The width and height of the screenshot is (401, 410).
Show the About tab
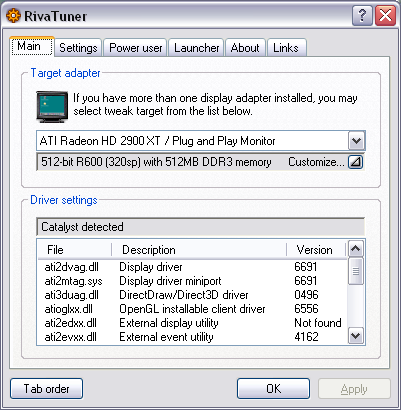pyautogui.click(x=245, y=48)
